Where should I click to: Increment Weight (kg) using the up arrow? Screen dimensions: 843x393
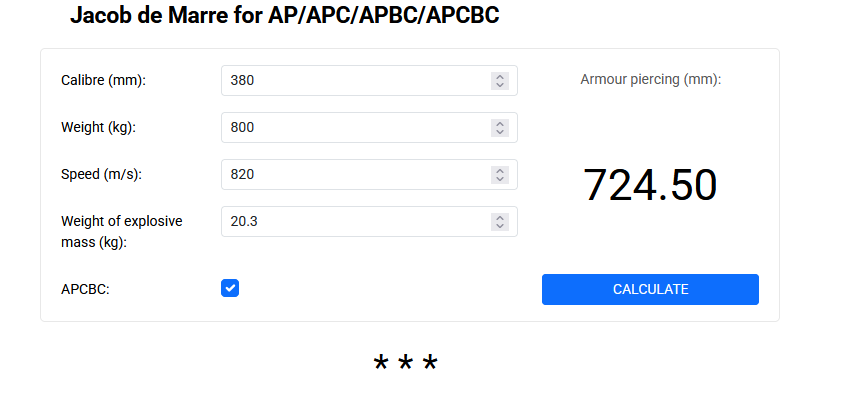pos(500,124)
